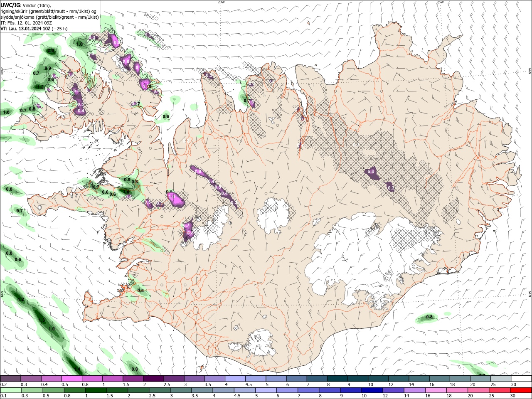Image resolution: width=532 pixels, height=399 pixels.
Task: Click the 0.1 label in the rain legend
Action: (x=3, y=396)
